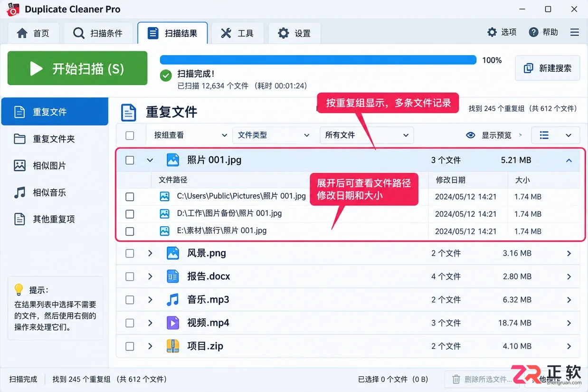Check the D:\工作\图片备份 file checkbox
Viewport: 588px width, 392px height.
[x=130, y=214]
